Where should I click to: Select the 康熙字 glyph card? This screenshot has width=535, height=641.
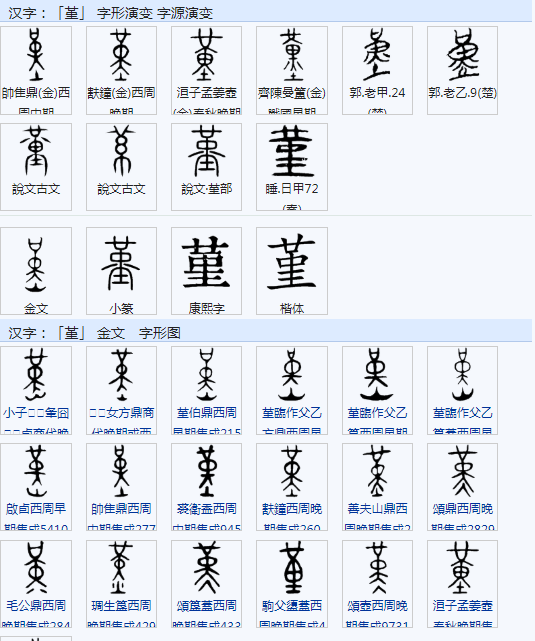pyautogui.click(x=206, y=271)
